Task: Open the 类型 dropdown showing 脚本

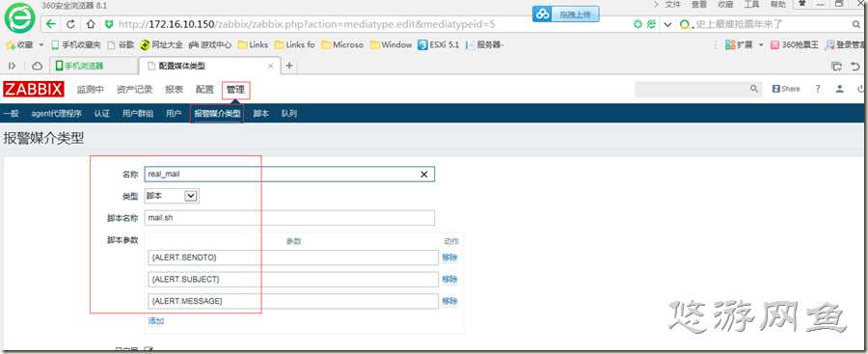Action: (x=172, y=196)
